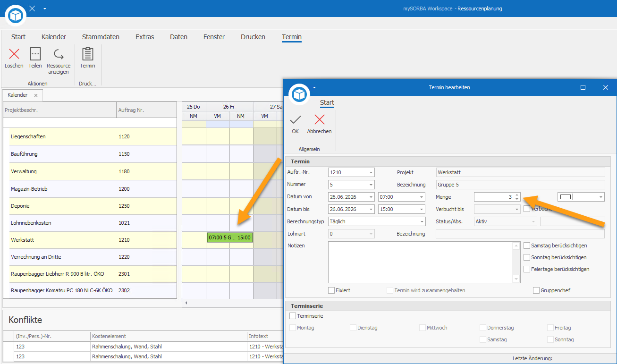The width and height of the screenshot is (617, 364).
Task: Expand the Berechnungstyp dropdown
Action: [x=422, y=221]
